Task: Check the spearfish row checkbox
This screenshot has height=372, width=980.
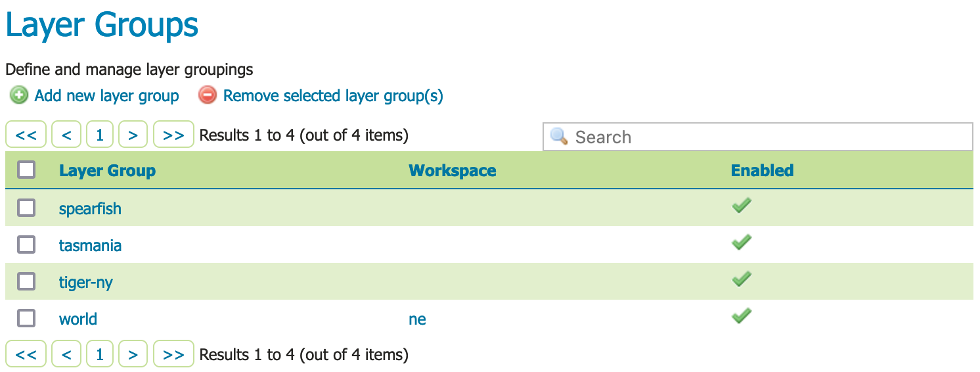Action: pyautogui.click(x=26, y=208)
